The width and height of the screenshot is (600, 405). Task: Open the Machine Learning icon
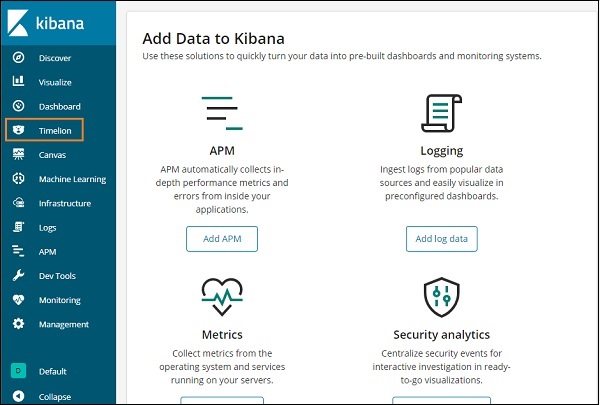click(x=18, y=179)
